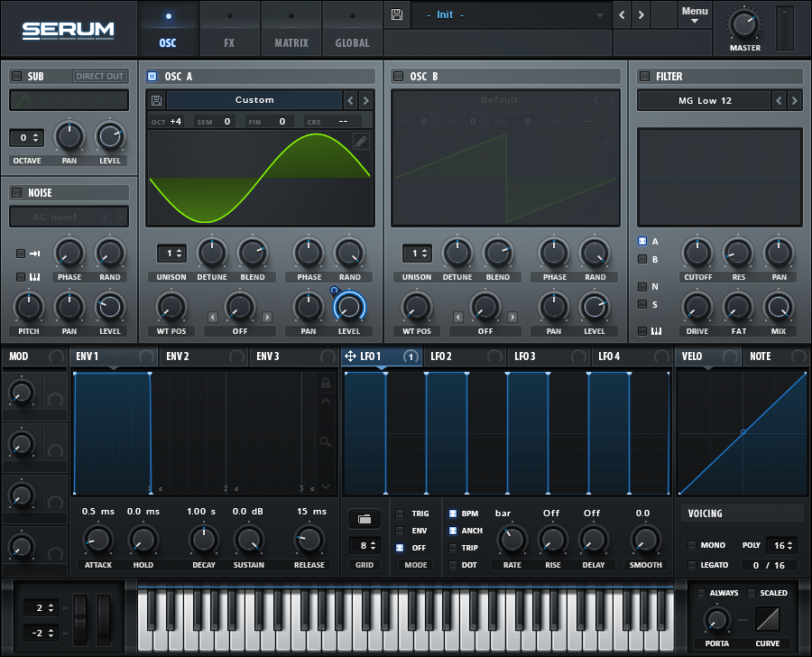Click the MOD source label
Image resolution: width=812 pixels, height=657 pixels.
click(19, 356)
